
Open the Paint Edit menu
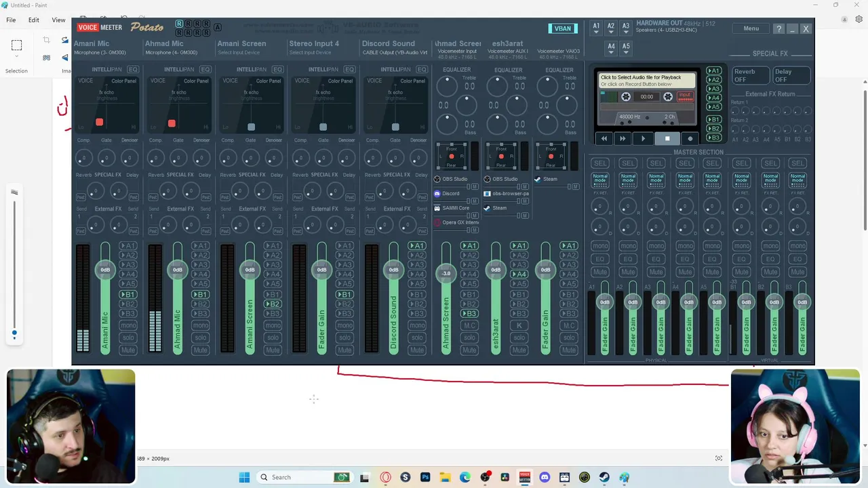[x=33, y=20]
